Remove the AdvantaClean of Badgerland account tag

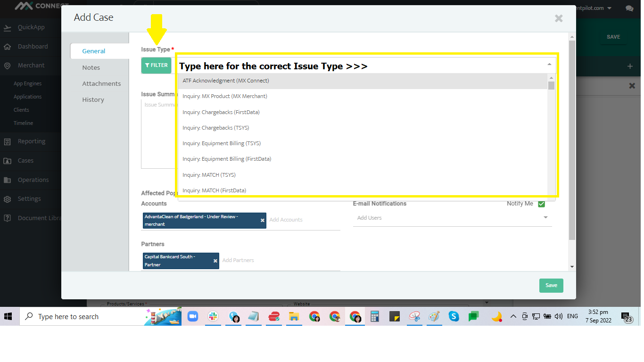pos(263,220)
